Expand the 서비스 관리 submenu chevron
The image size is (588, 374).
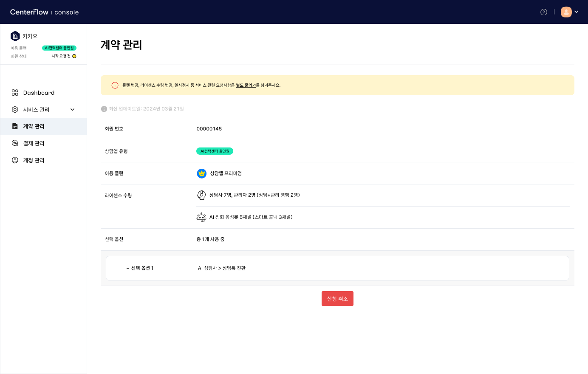click(72, 110)
